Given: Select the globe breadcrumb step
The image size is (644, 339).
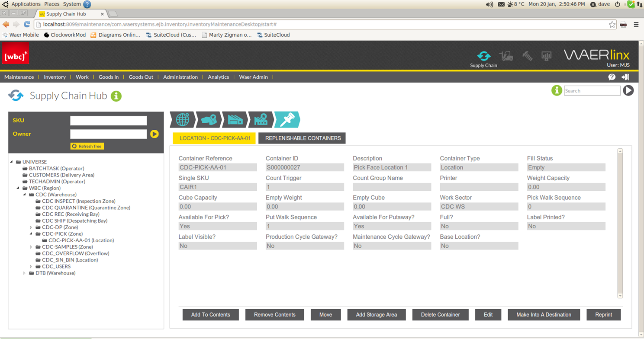Looking at the screenshot, I should (x=182, y=120).
